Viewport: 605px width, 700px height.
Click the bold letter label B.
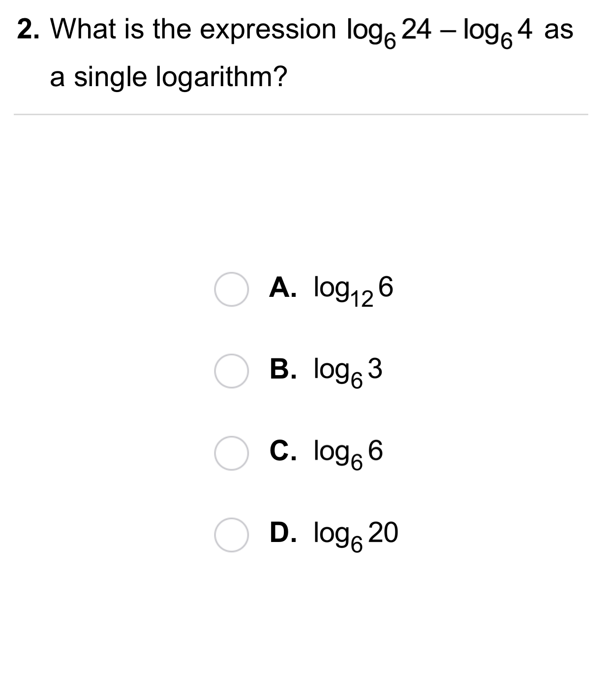tap(282, 369)
